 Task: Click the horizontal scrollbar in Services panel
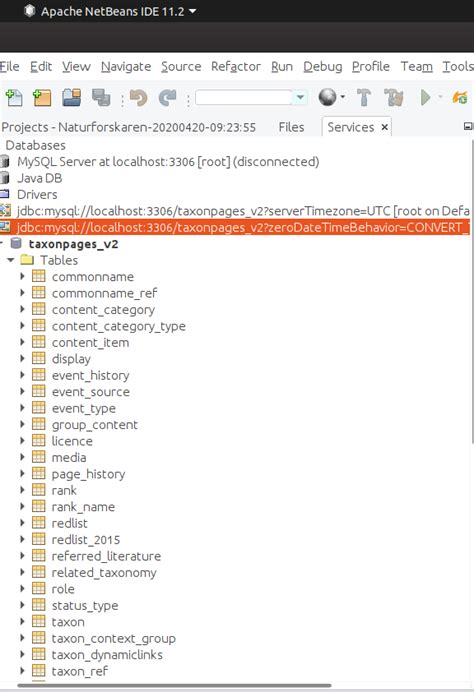pyautogui.click(x=174, y=686)
